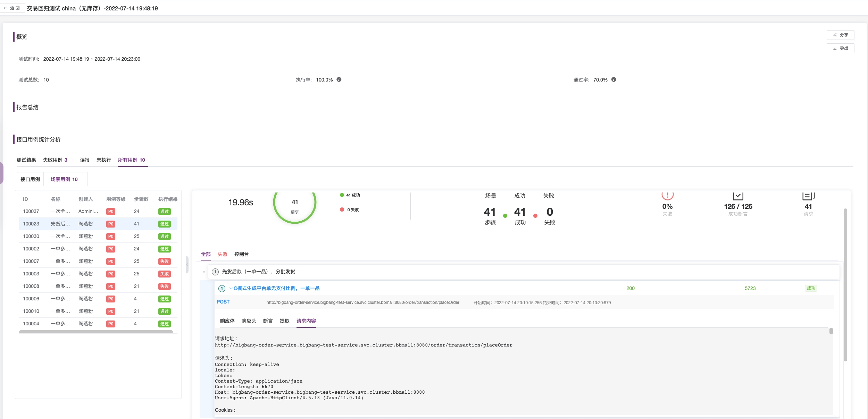
Task: Click the 41 requests list icon
Action: (x=808, y=196)
